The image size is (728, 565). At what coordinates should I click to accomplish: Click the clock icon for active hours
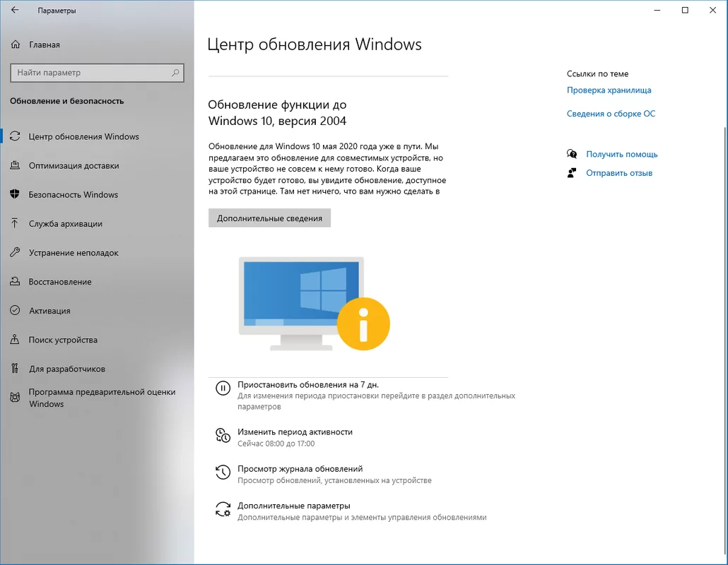click(x=223, y=435)
